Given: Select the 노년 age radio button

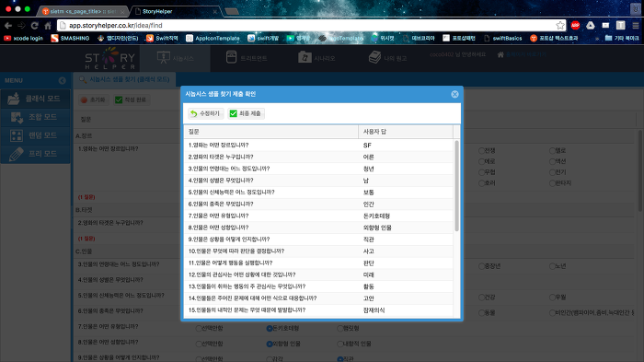Looking at the screenshot, I should click(x=552, y=266).
